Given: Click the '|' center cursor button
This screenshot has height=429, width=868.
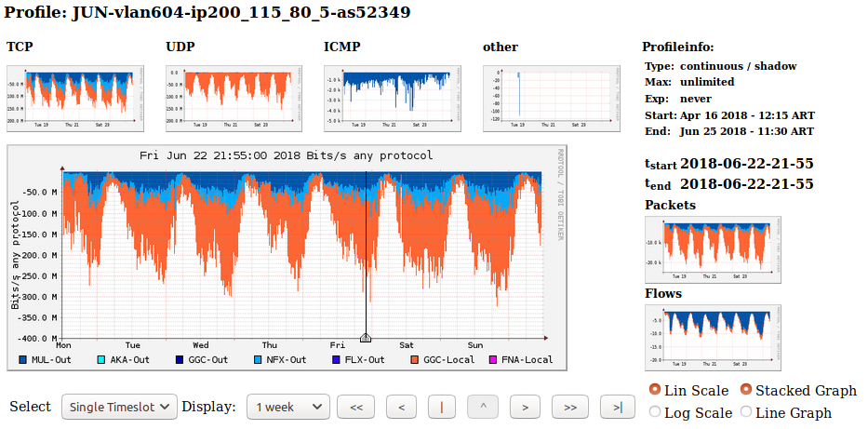Looking at the screenshot, I should coord(441,407).
